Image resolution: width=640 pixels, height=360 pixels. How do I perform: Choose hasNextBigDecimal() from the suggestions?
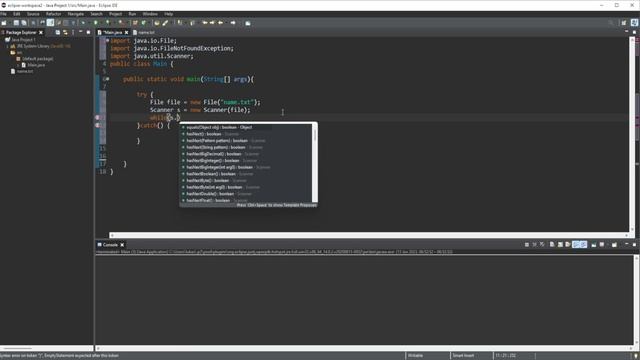coord(246,154)
